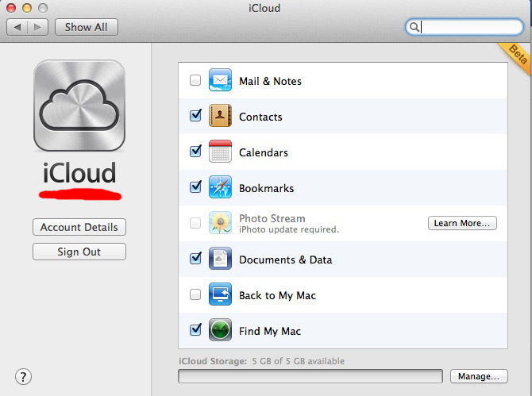Screen dimensions: 532x396
Task: Turn off Bookmarks syncing checkbox
Action: (x=195, y=188)
